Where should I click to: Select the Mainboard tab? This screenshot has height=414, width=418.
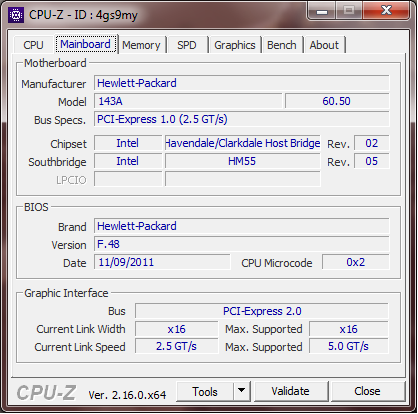(x=85, y=44)
